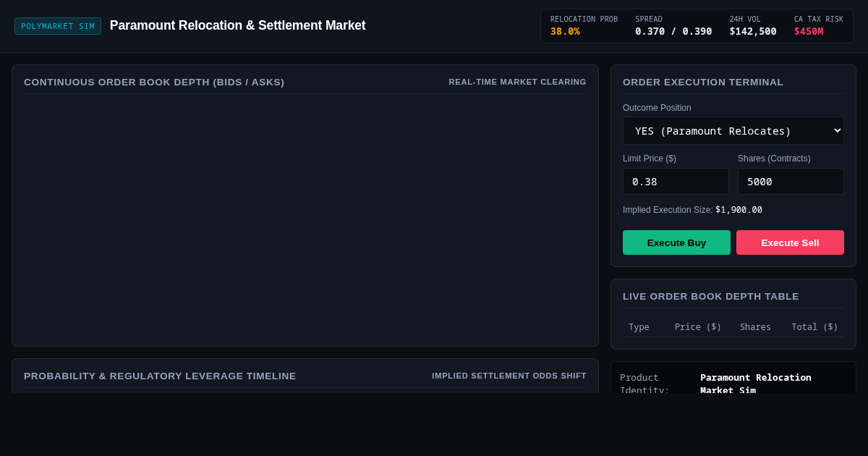868x456 pixels.
Task: Click the Execute Sell button
Action: pos(790,242)
